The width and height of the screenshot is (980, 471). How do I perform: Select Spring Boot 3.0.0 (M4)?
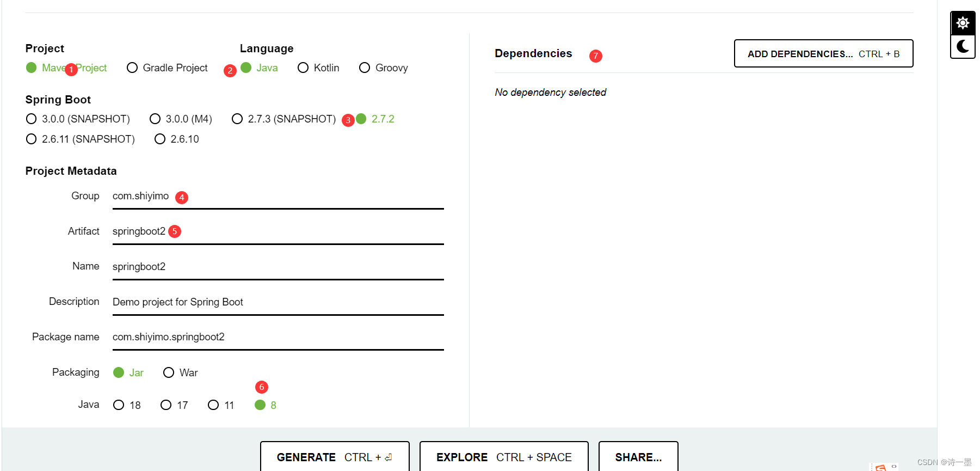pyautogui.click(x=181, y=119)
